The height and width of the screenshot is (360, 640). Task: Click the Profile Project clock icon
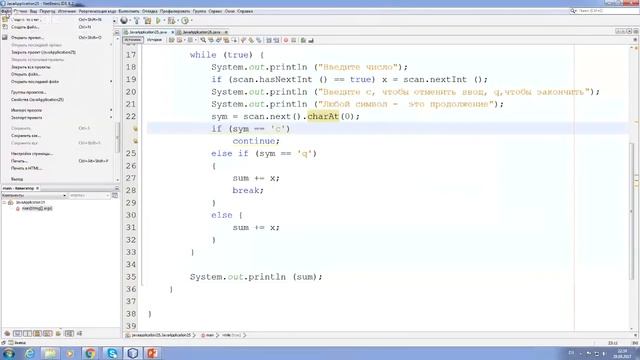pos(185,20)
